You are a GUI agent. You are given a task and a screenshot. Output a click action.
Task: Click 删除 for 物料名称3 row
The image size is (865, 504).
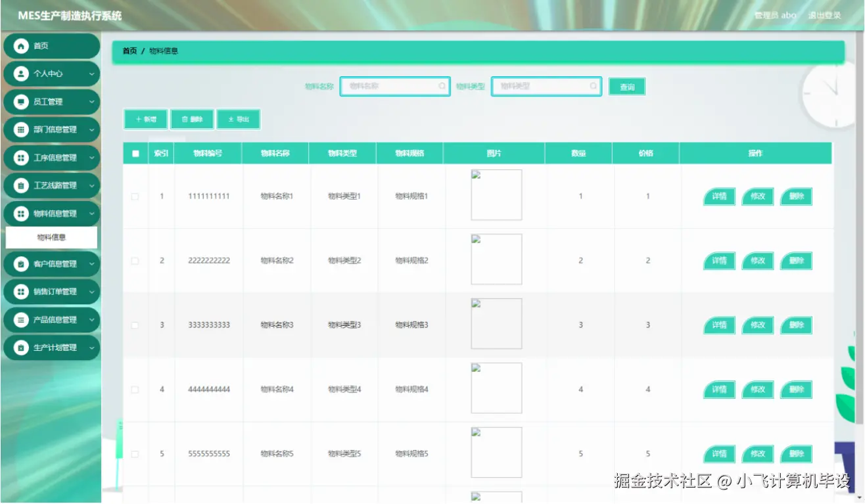pos(796,325)
